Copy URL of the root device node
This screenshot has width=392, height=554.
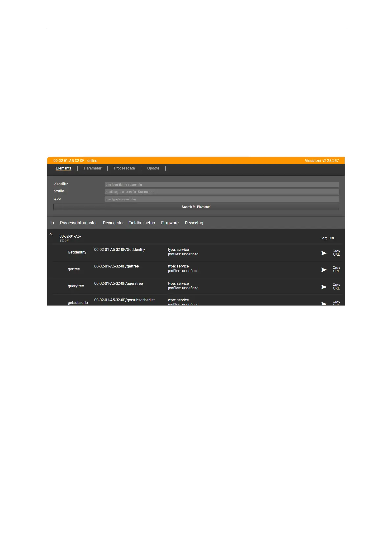pyautogui.click(x=327, y=238)
